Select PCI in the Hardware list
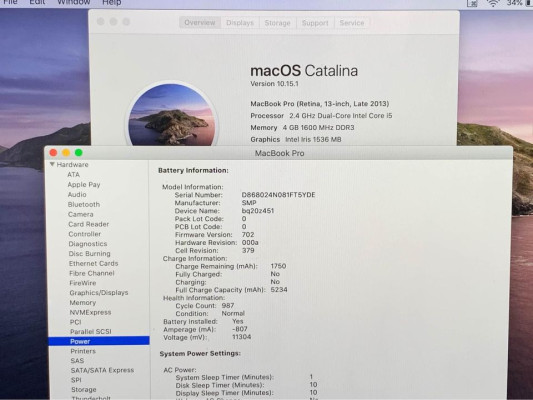533x400 pixels. (75, 322)
